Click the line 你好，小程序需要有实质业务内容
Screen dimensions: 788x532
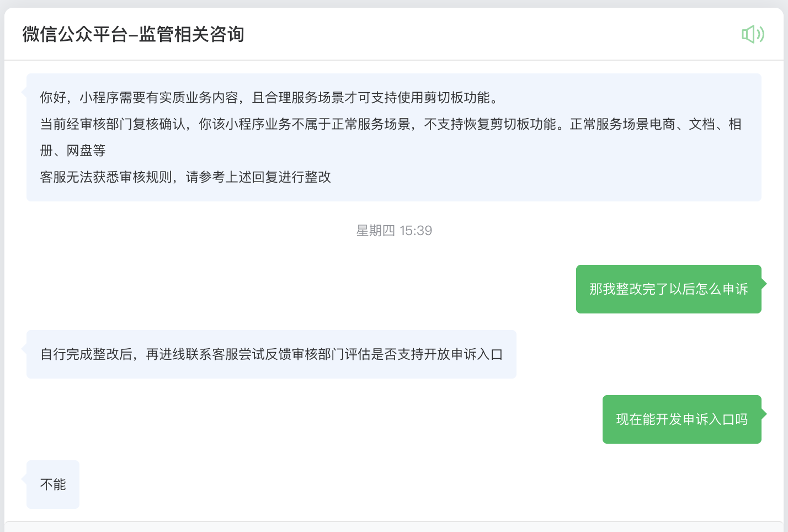pyautogui.click(x=270, y=98)
